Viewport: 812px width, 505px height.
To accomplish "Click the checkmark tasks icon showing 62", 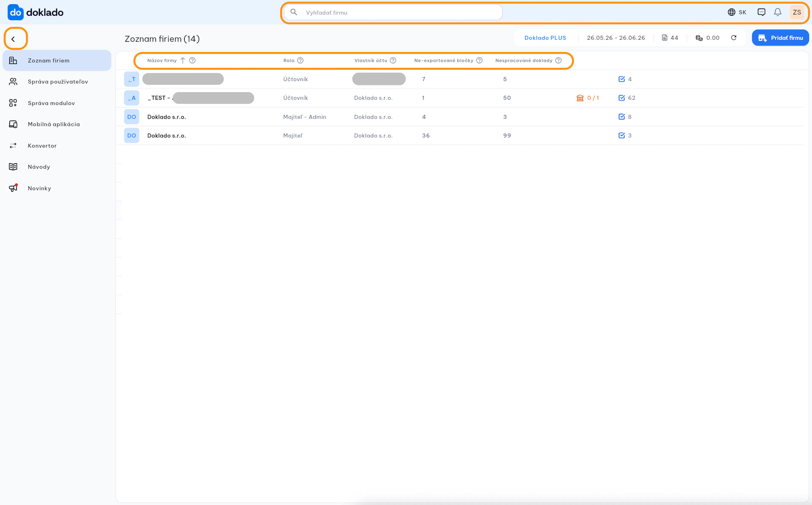I will pyautogui.click(x=621, y=98).
